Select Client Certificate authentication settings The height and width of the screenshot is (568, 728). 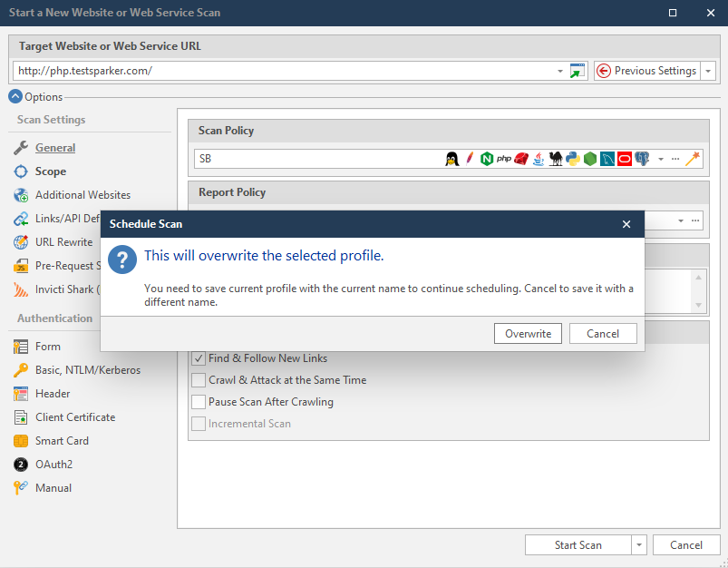point(74,417)
